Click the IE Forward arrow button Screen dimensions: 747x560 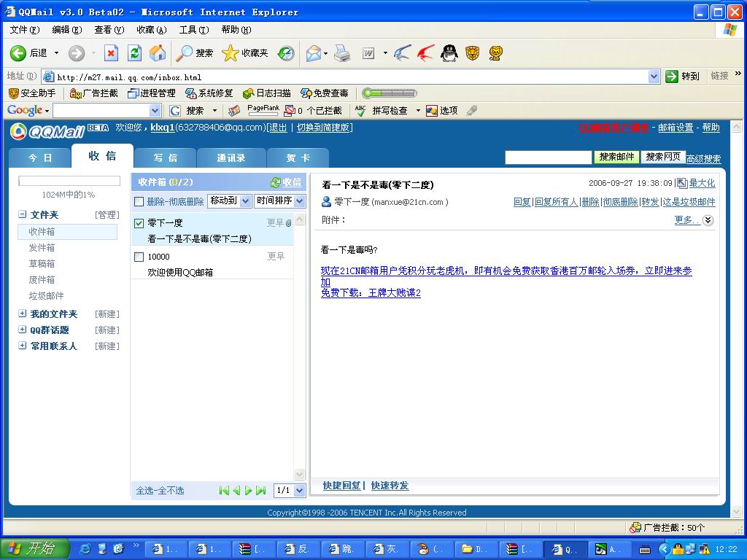tap(76, 52)
